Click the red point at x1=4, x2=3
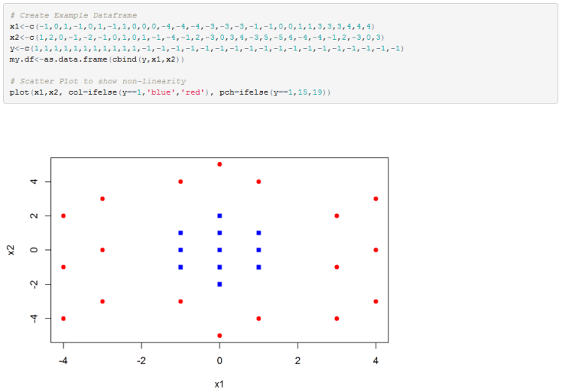Screen dimensions: 562x392 click(376, 198)
